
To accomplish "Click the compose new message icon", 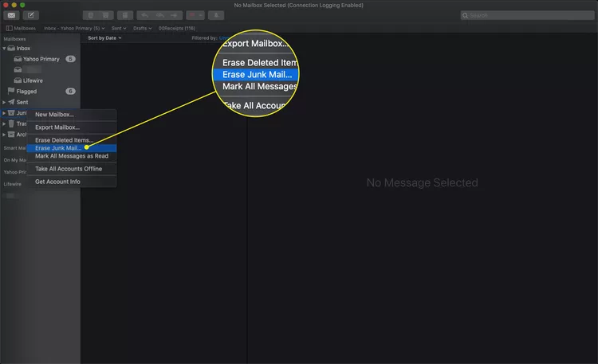I will click(x=30, y=15).
